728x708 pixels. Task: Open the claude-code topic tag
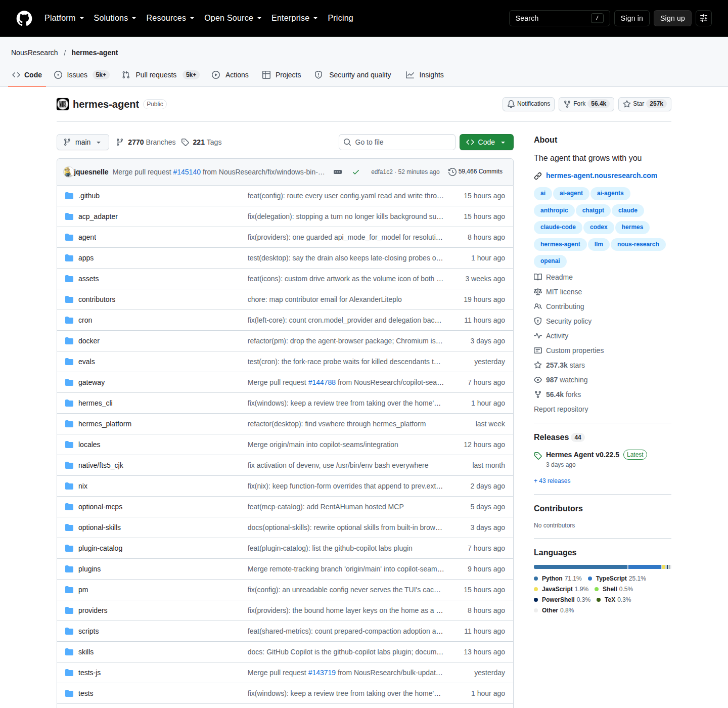click(x=558, y=227)
